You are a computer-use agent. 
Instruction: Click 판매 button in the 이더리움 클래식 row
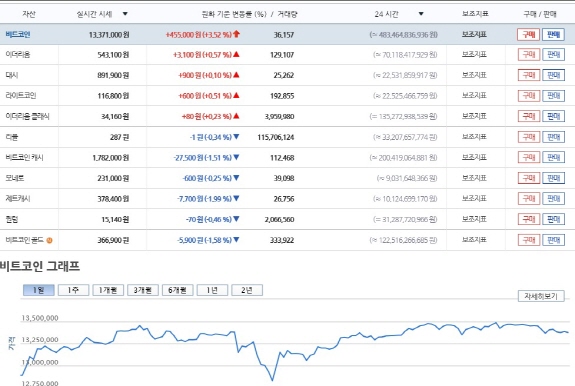point(553,116)
